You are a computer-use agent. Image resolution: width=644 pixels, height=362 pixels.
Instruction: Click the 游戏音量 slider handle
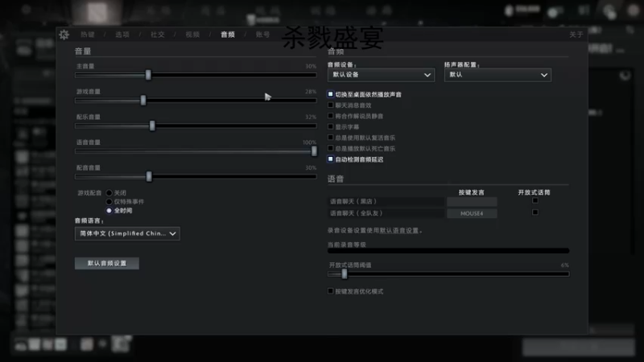coord(143,100)
